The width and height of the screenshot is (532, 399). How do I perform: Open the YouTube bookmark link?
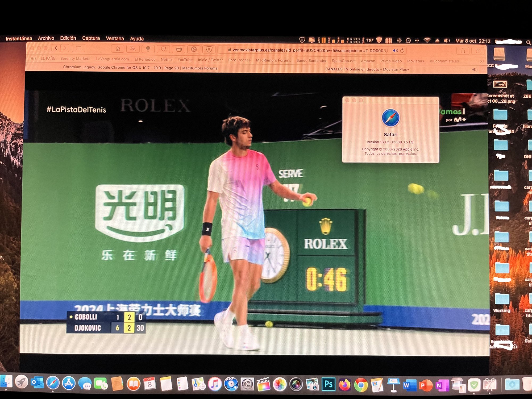click(185, 60)
